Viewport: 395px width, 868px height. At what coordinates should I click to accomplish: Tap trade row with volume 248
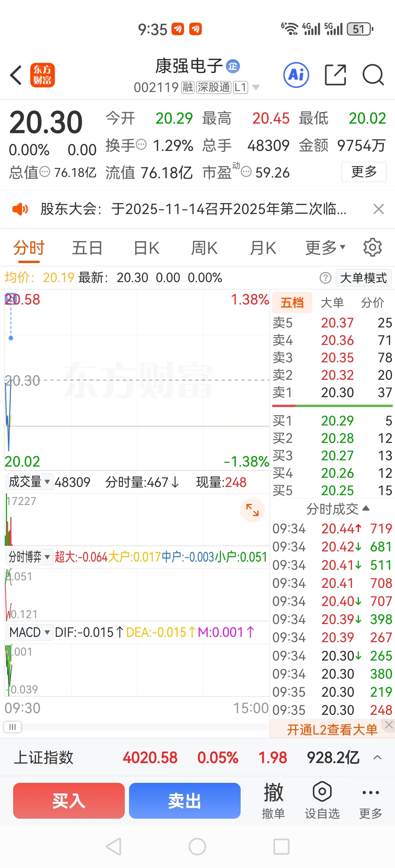(332, 710)
